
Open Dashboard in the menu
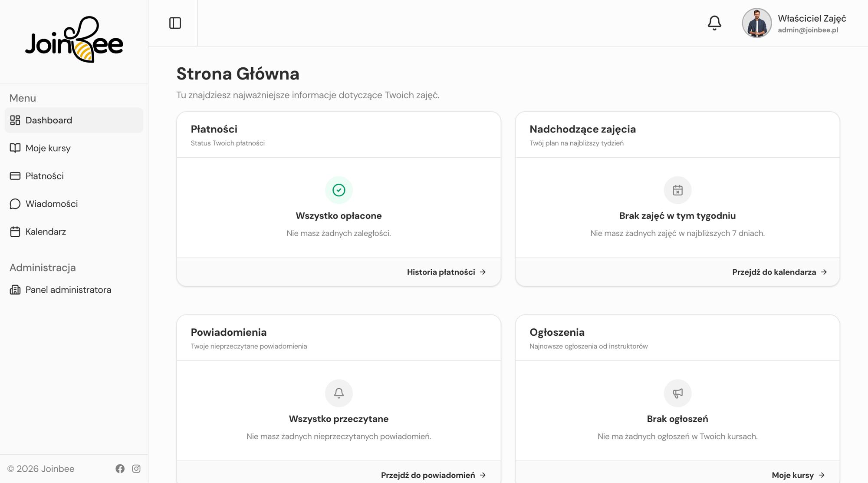[74, 120]
